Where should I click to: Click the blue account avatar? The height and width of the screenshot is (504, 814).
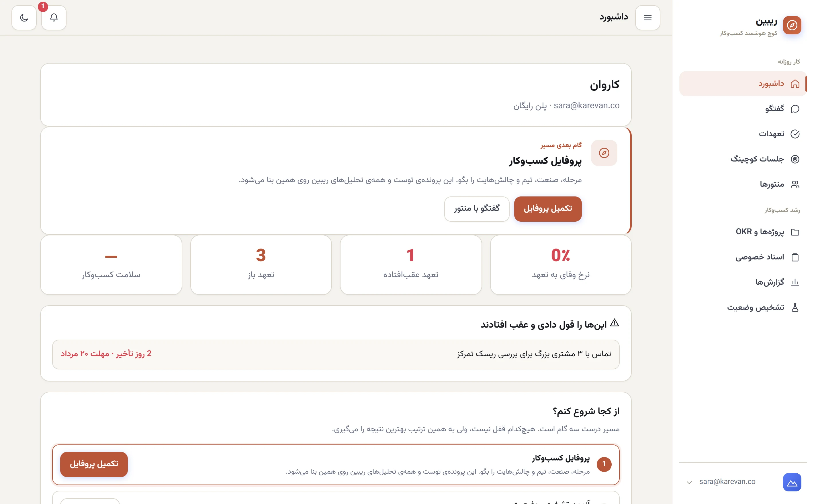coord(792,482)
